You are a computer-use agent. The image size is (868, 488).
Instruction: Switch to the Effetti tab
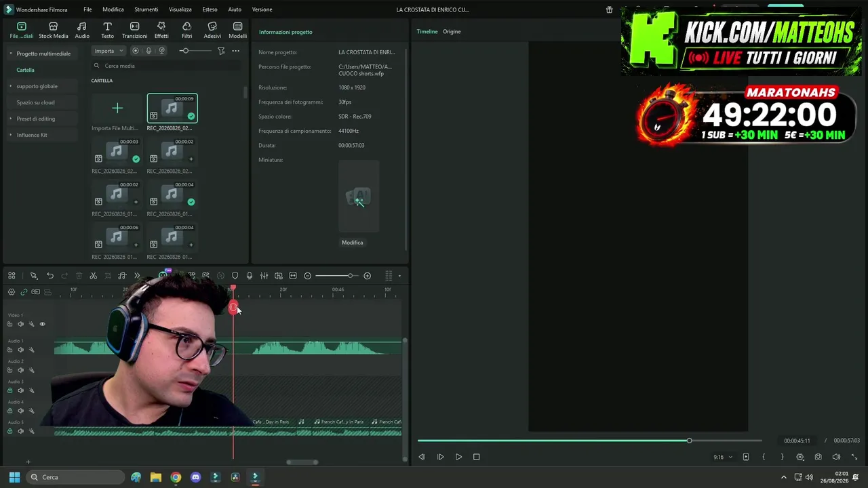coord(161,30)
